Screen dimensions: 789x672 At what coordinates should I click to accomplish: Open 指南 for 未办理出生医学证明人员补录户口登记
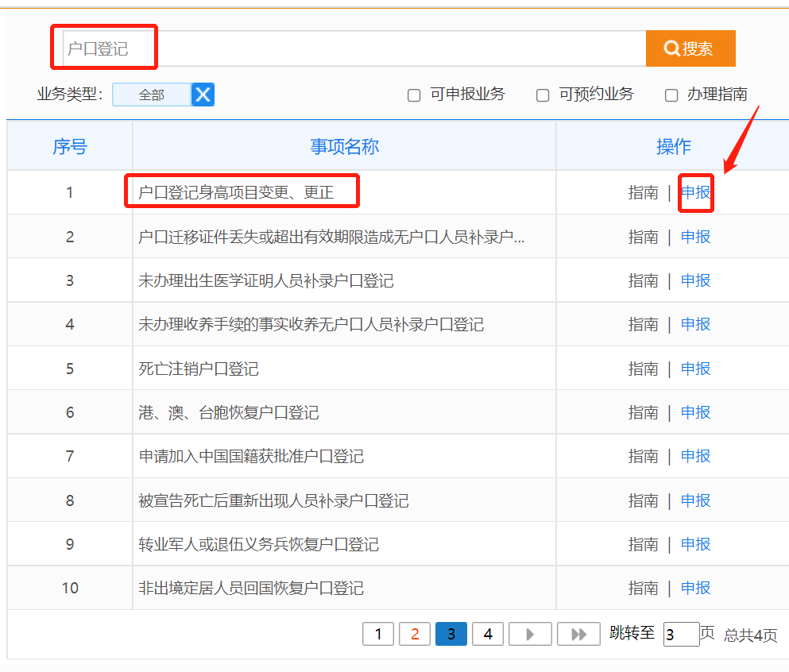click(643, 280)
